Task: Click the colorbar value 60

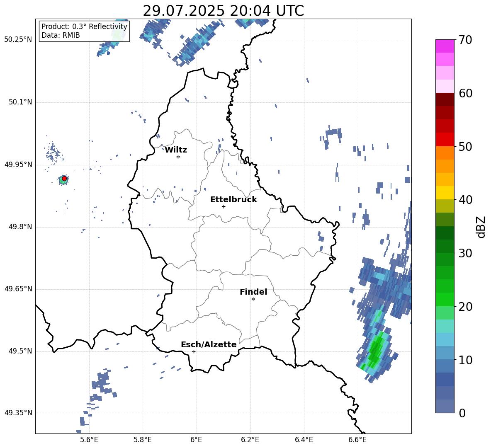Action: pos(465,93)
